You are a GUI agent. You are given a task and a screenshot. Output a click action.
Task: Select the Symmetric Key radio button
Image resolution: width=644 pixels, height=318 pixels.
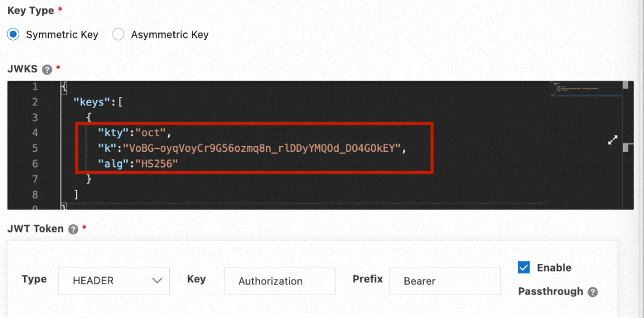pos(13,34)
